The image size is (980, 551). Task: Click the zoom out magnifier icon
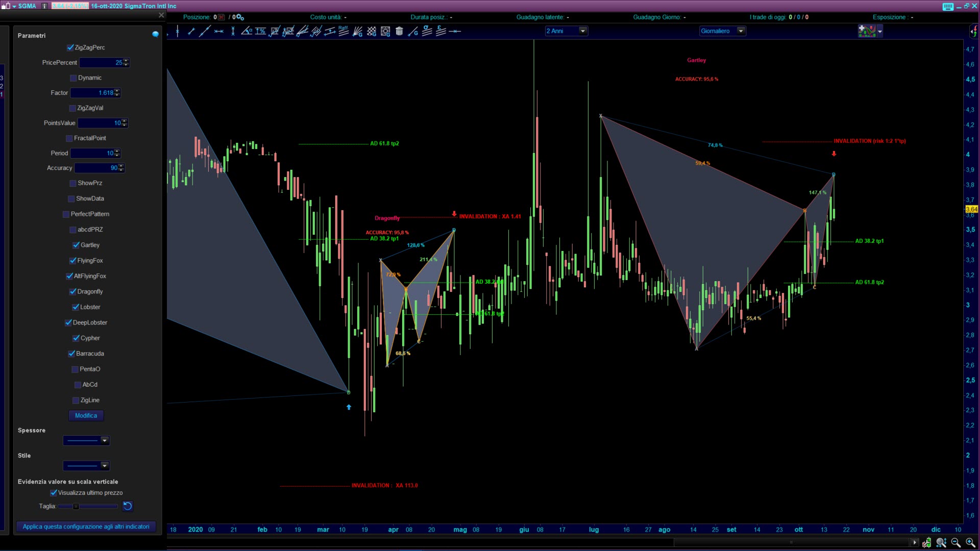[x=956, y=542]
